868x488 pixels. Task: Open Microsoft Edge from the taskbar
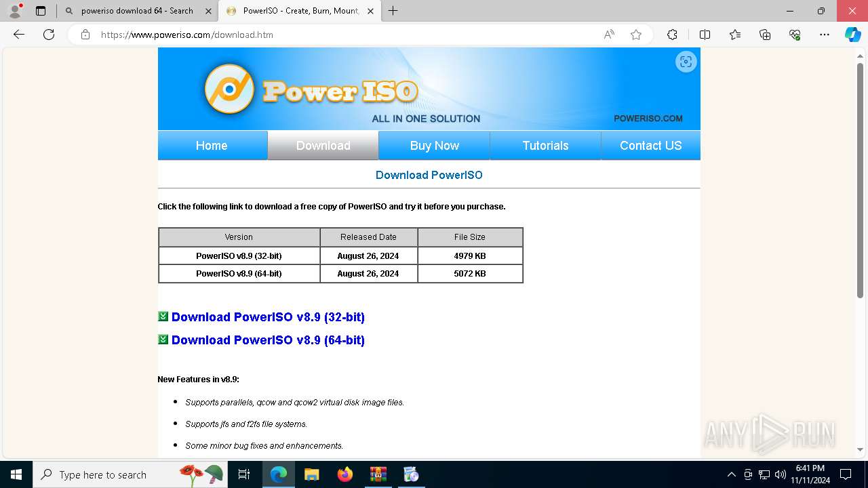279,474
